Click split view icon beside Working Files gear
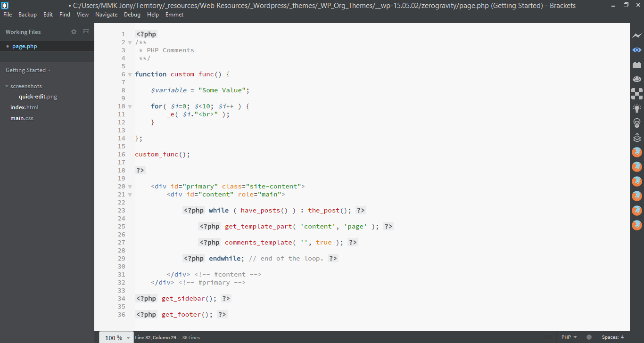 click(x=86, y=32)
